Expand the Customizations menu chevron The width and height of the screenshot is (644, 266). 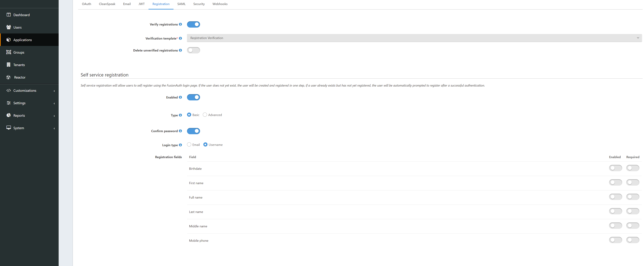[54, 91]
